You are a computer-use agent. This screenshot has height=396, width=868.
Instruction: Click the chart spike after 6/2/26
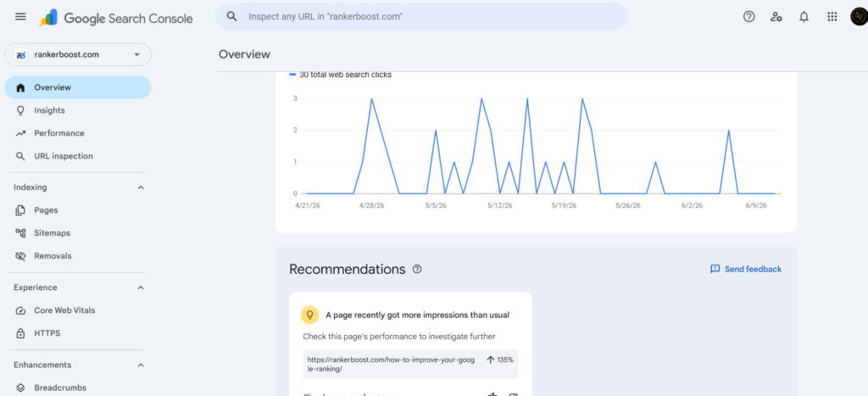[x=728, y=131]
